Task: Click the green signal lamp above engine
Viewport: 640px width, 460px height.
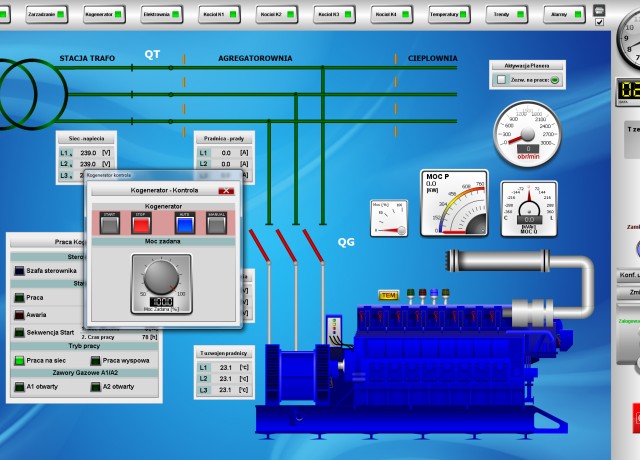Action: tap(411, 295)
